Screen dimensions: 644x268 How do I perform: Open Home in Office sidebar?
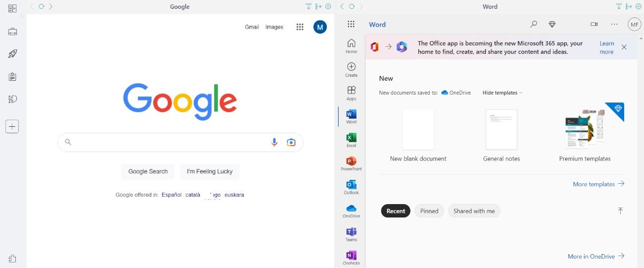(x=351, y=46)
